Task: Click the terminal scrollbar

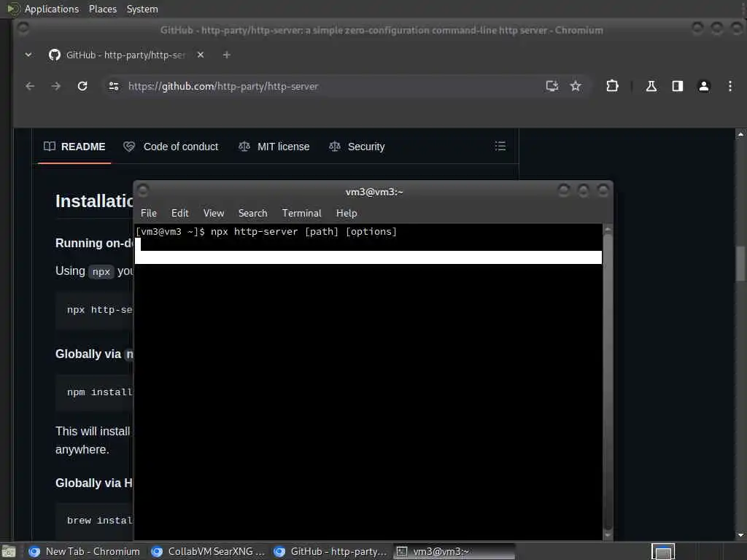Action: click(x=608, y=381)
